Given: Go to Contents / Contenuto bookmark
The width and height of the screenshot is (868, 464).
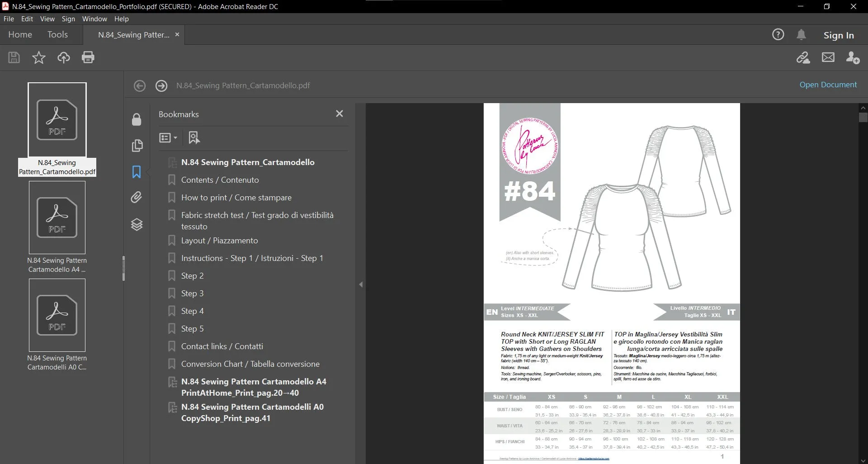Looking at the screenshot, I should click(220, 180).
